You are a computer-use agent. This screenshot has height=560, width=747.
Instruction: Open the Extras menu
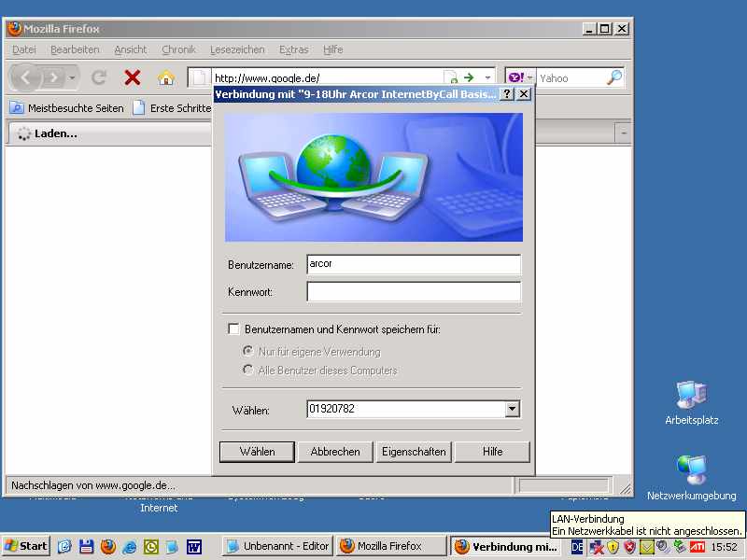click(x=293, y=49)
